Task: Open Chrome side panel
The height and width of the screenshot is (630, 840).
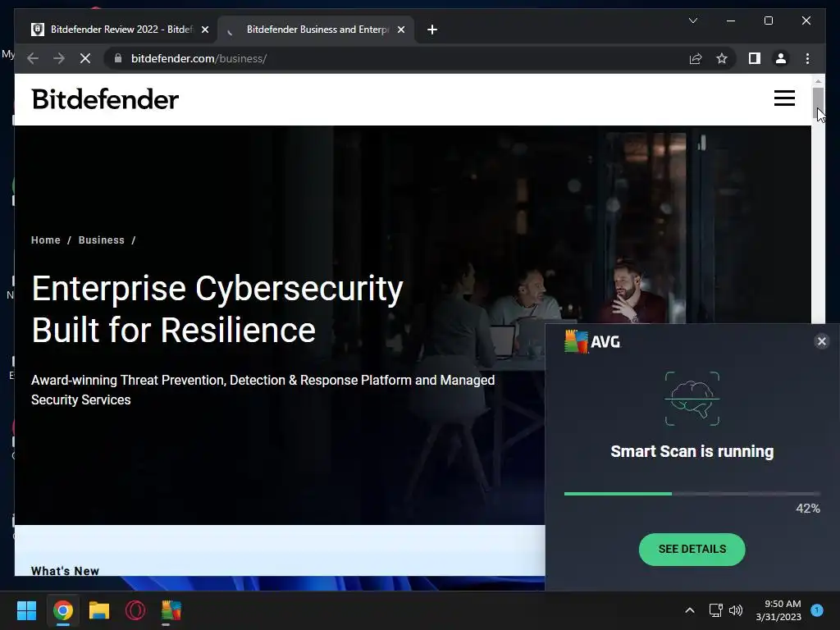Action: point(755,58)
